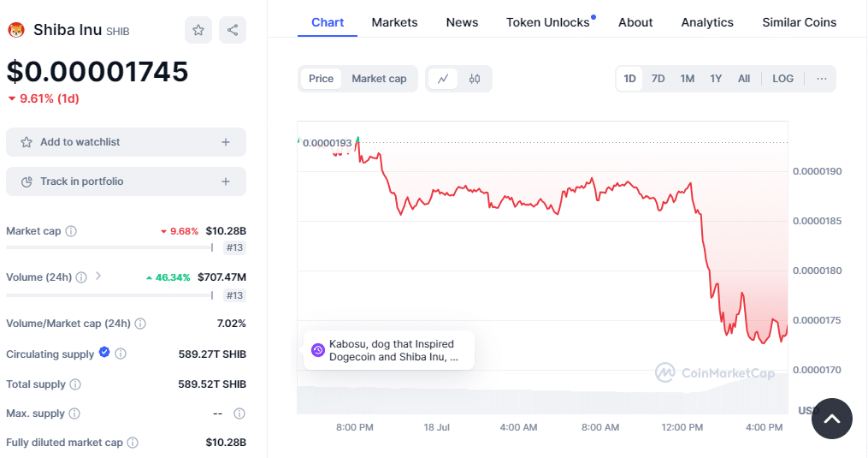
Task: Open the Token Unlocks tab
Action: pyautogui.click(x=548, y=23)
